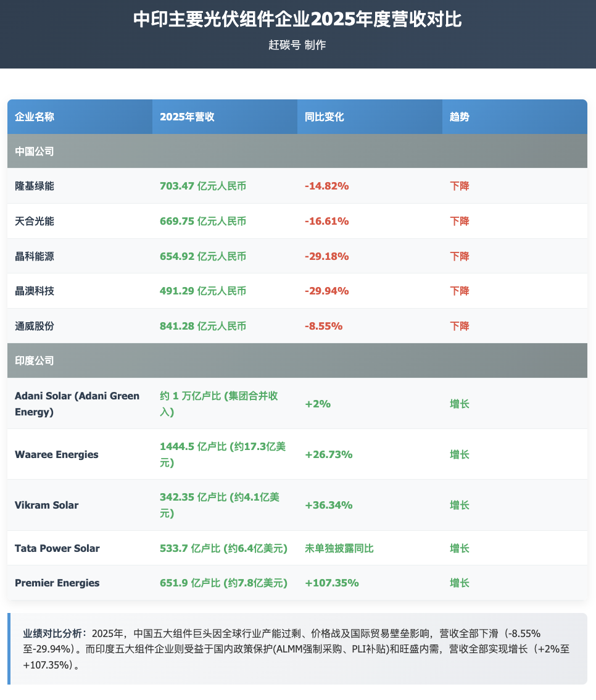Screen dimensions: 596x700
Task: Click revenue value 669.75 亿元人民币
Action: click(203, 222)
